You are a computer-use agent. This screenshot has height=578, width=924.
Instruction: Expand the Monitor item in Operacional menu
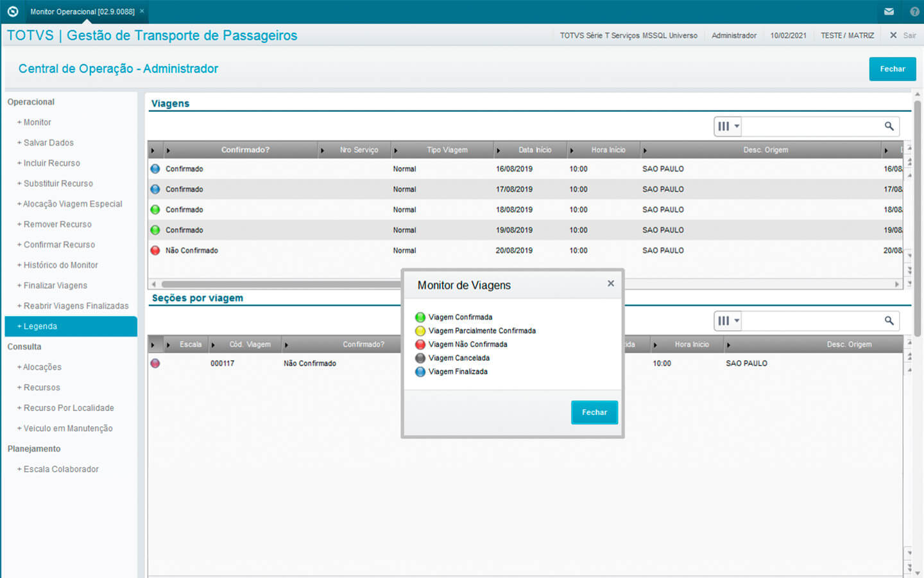click(37, 122)
